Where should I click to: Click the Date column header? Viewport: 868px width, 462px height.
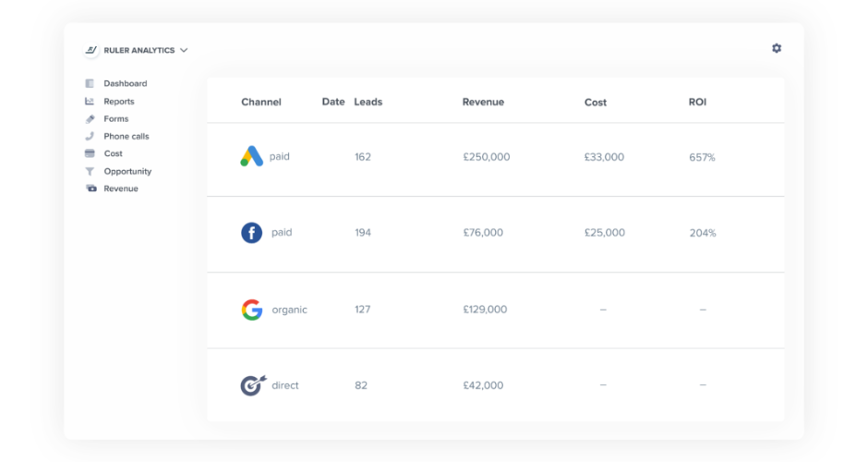pyautogui.click(x=333, y=102)
